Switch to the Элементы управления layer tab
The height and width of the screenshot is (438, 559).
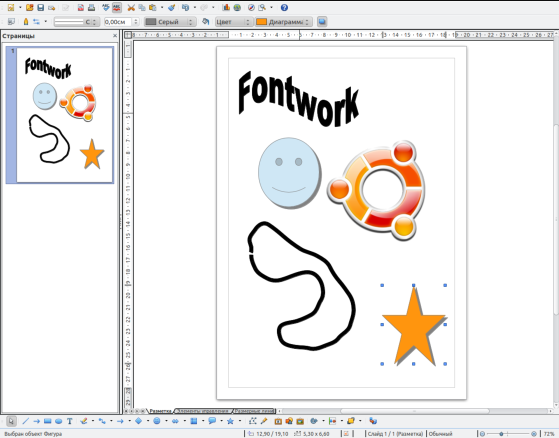click(204, 411)
